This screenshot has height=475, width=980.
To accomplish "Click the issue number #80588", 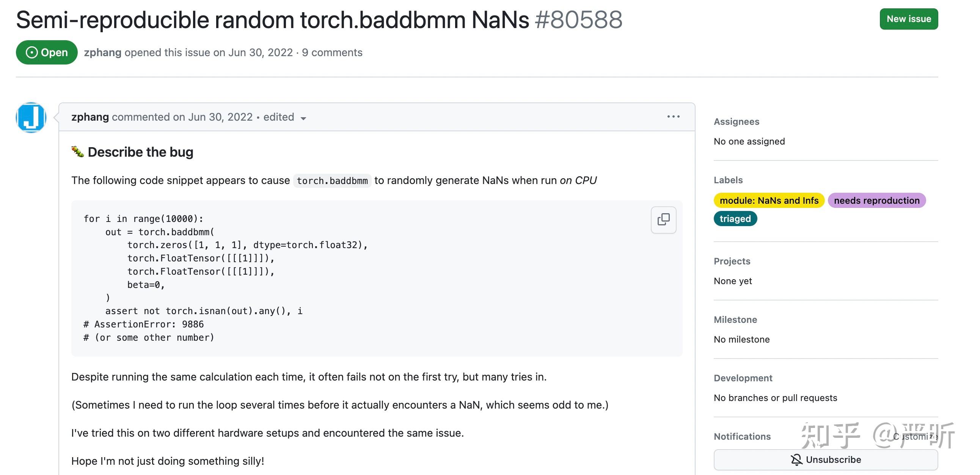I will [x=579, y=20].
